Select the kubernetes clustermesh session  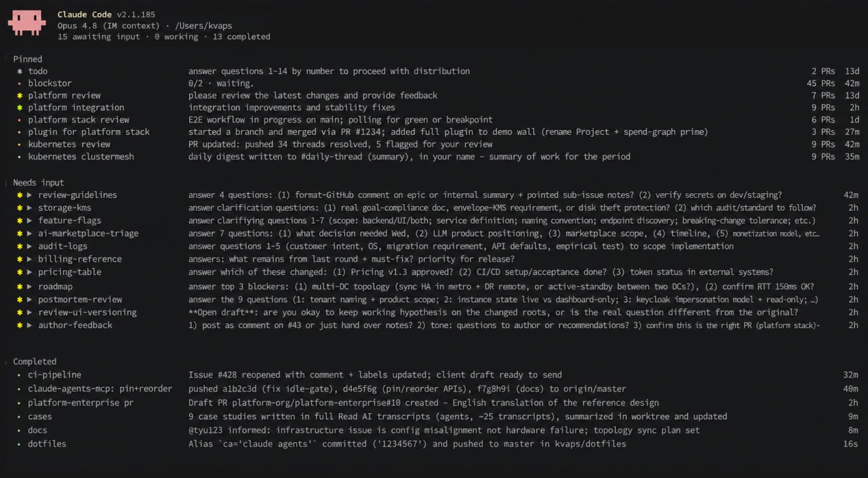pyautogui.click(x=434, y=157)
